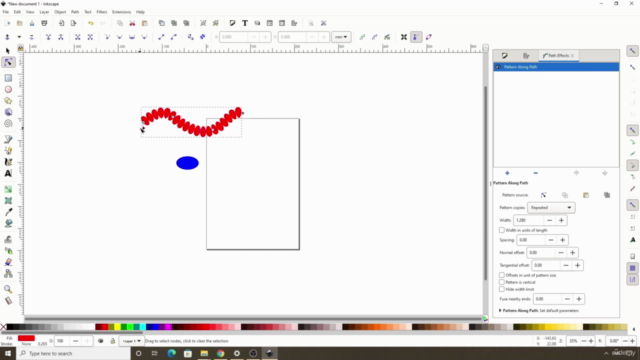Click Delete selected nodes icon
Image resolution: width=640 pixels, height=360 pixels.
[31, 37]
